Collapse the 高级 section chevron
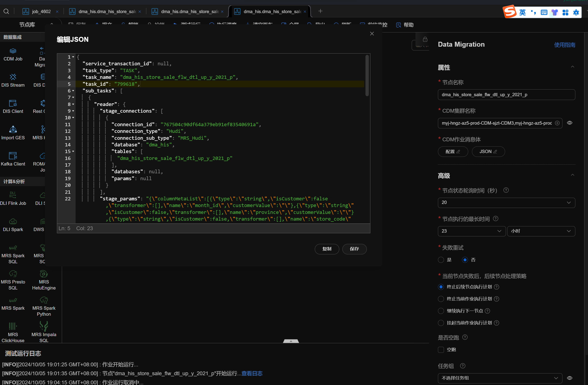Viewport: 588px width, 385px height. point(572,175)
